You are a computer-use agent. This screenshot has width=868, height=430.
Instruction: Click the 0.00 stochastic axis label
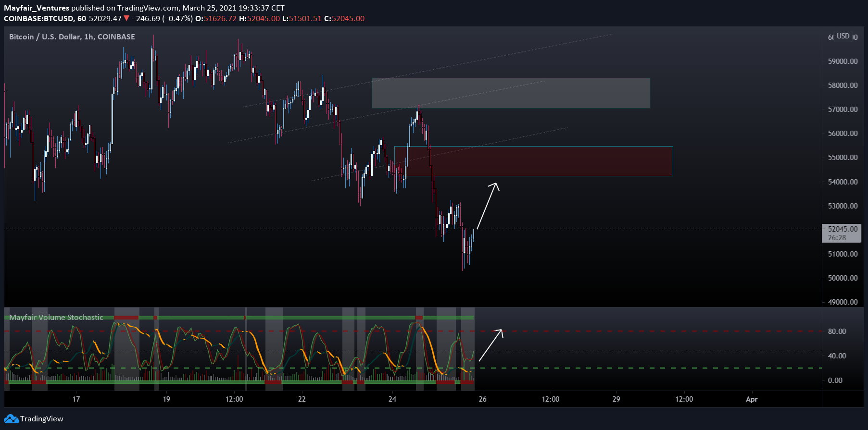pos(835,381)
